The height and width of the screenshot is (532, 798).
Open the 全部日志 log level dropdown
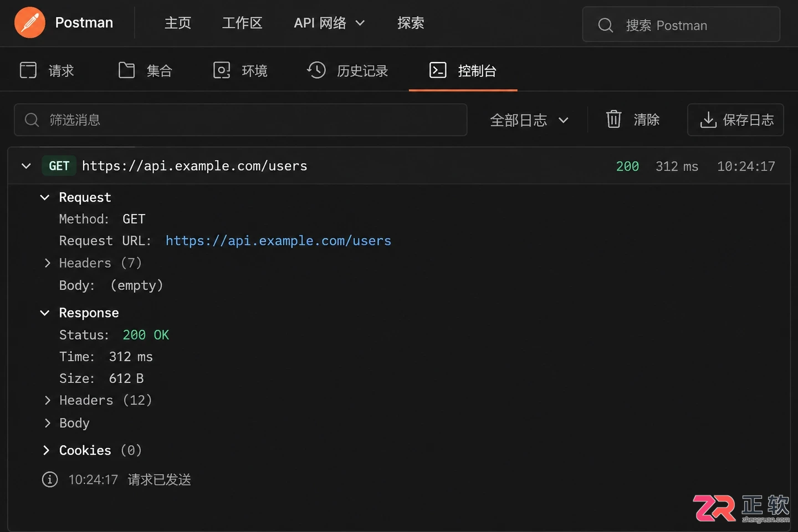(530, 120)
